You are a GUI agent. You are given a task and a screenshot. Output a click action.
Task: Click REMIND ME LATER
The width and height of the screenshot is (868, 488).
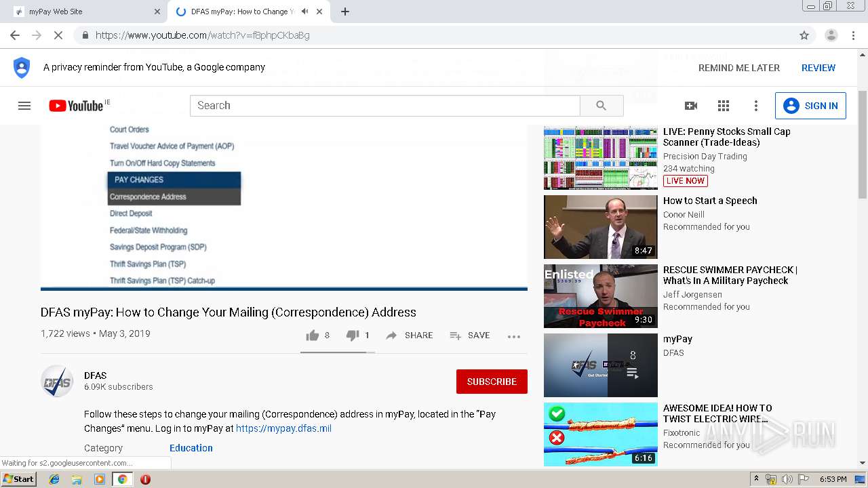click(739, 68)
